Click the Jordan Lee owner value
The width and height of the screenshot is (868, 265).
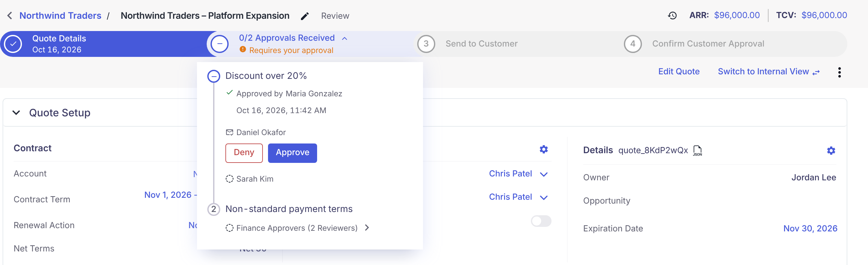(x=813, y=177)
